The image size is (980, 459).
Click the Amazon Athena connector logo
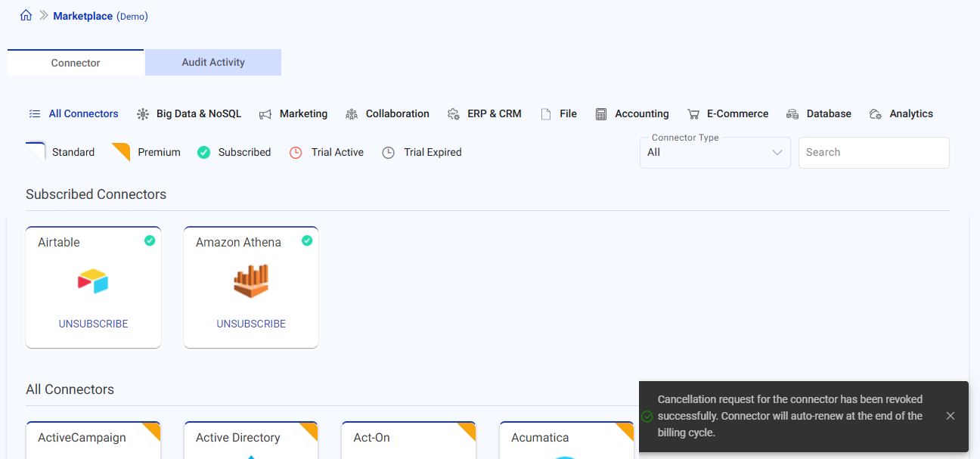click(x=251, y=281)
